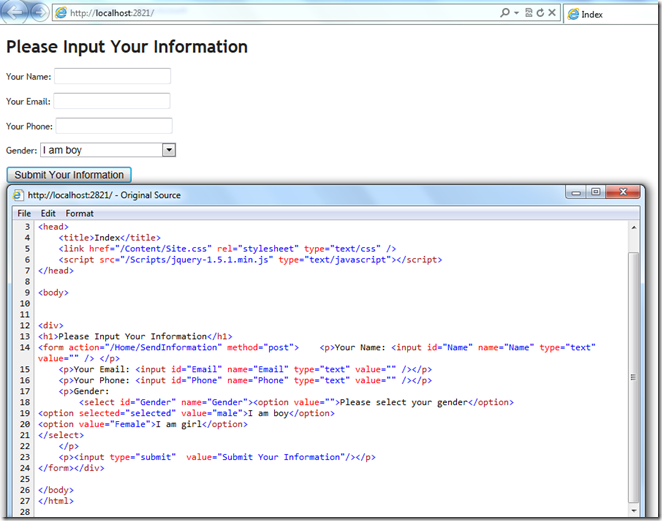Click the browser Back arrow button
Image resolution: width=662 pixels, height=521 pixels.
(x=14, y=12)
